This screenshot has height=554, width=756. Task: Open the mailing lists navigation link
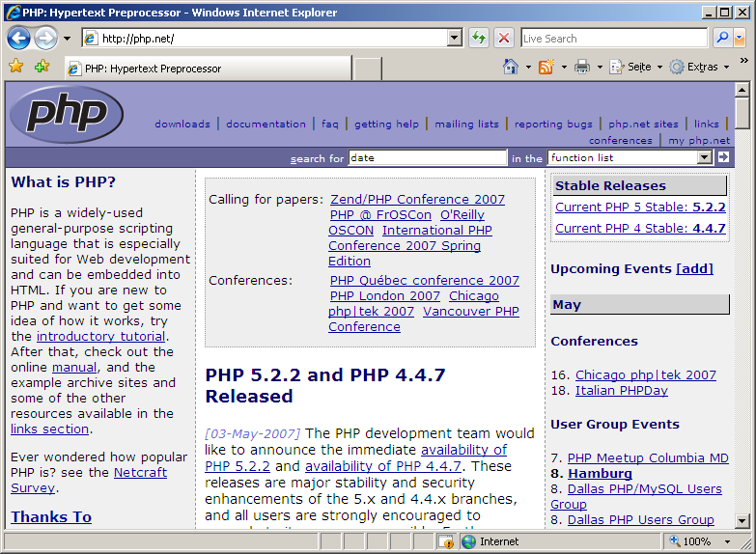point(466,124)
